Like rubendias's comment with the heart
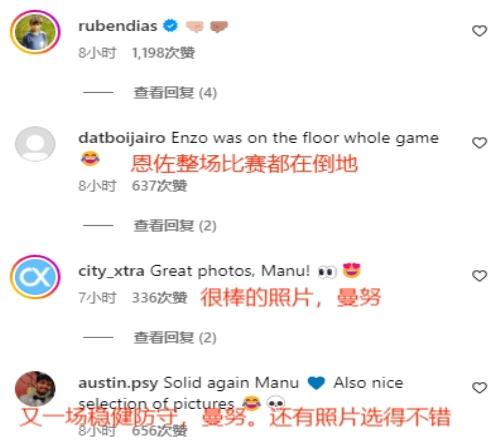500x440 pixels. (479, 31)
